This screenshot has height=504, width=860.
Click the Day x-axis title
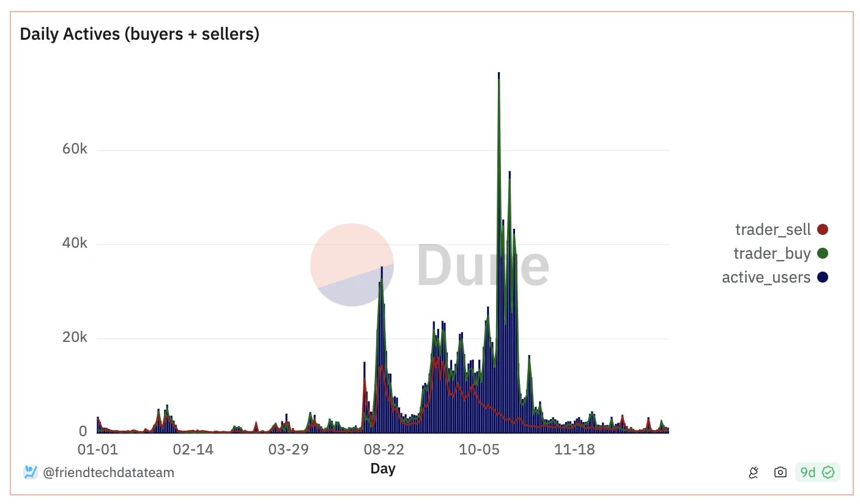[383, 469]
